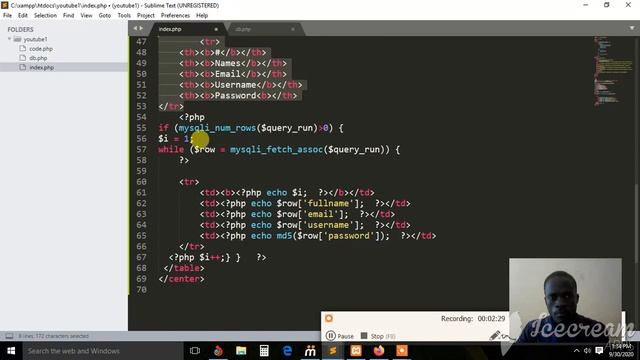
Task: Open code.php from the sidebar
Action: pyautogui.click(x=41, y=49)
